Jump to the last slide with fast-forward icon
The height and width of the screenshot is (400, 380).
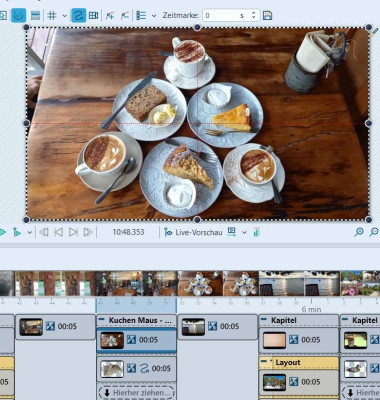pos(88,232)
